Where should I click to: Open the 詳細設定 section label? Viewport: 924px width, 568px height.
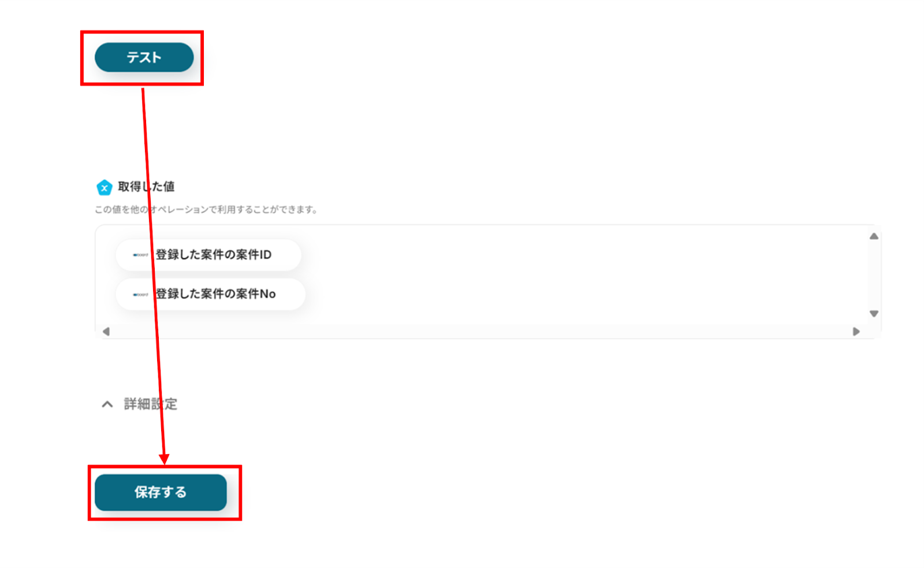pos(151,404)
